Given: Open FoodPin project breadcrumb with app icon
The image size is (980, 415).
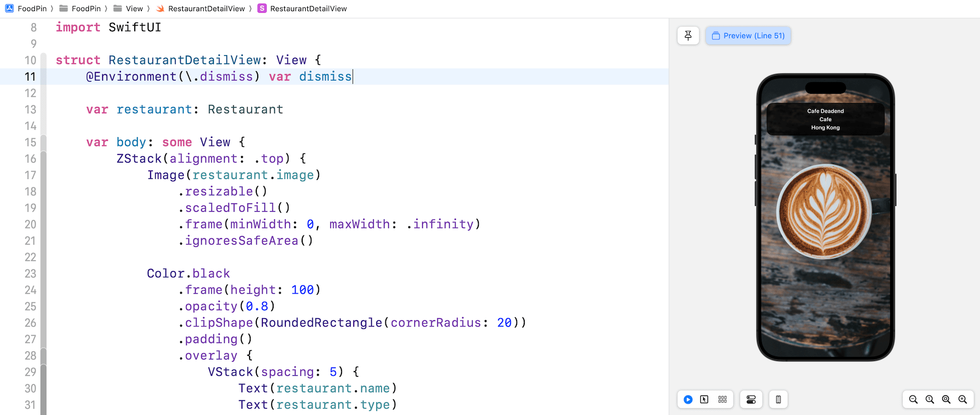Looking at the screenshot, I should tap(26, 9).
